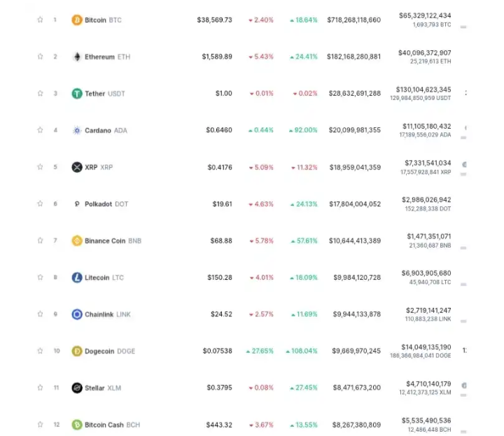The width and height of the screenshot is (504, 436).
Task: Star Ethereum to add to watchlist
Action: tap(40, 57)
